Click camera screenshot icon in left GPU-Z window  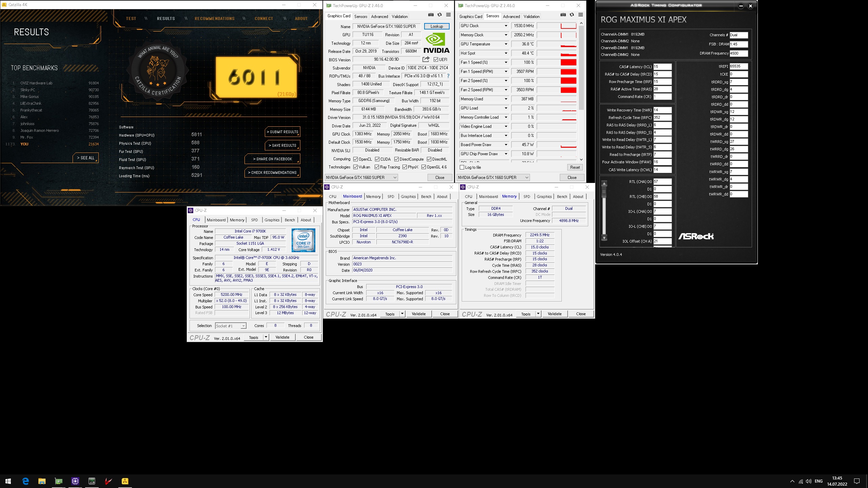point(431,15)
